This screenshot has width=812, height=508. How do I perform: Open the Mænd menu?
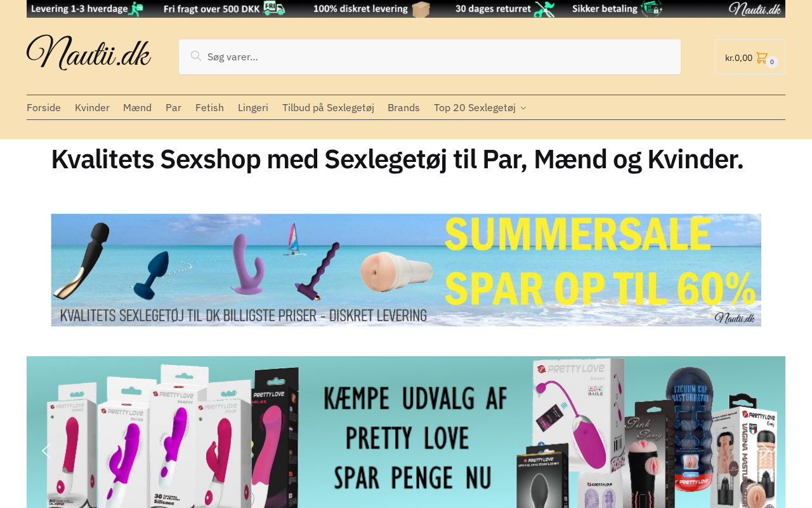tap(137, 108)
